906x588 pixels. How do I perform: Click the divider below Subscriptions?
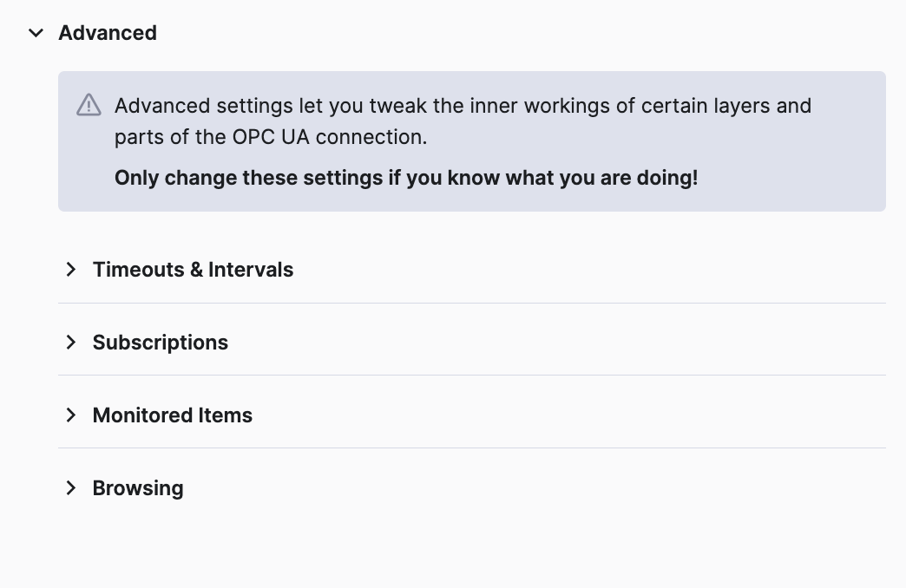point(471,375)
